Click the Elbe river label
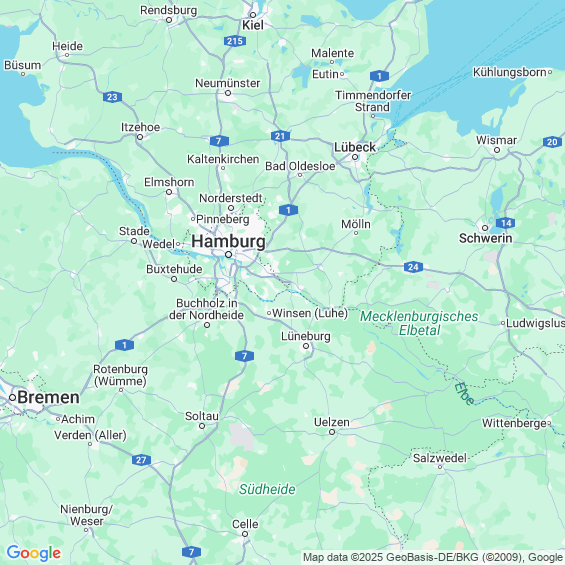 464,393
